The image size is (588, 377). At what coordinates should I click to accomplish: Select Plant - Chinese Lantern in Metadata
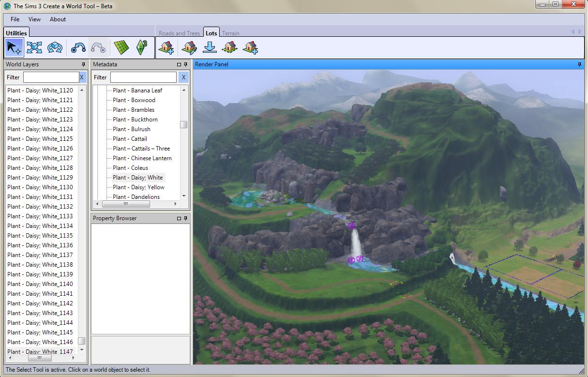[x=142, y=158]
